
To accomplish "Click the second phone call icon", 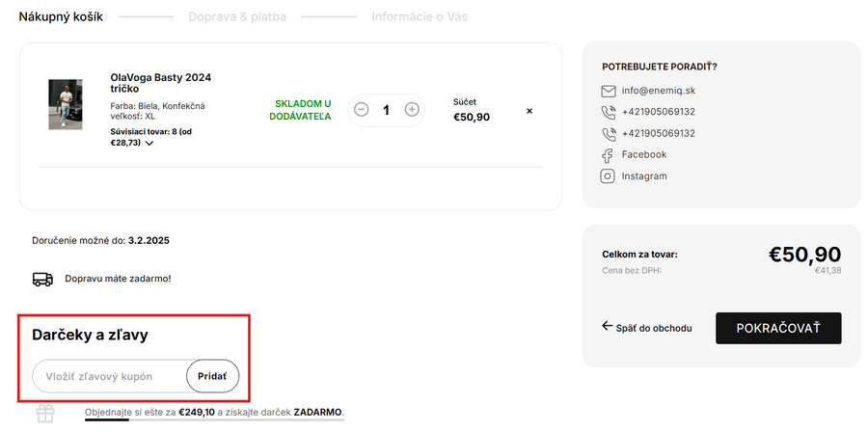I will tap(609, 134).
